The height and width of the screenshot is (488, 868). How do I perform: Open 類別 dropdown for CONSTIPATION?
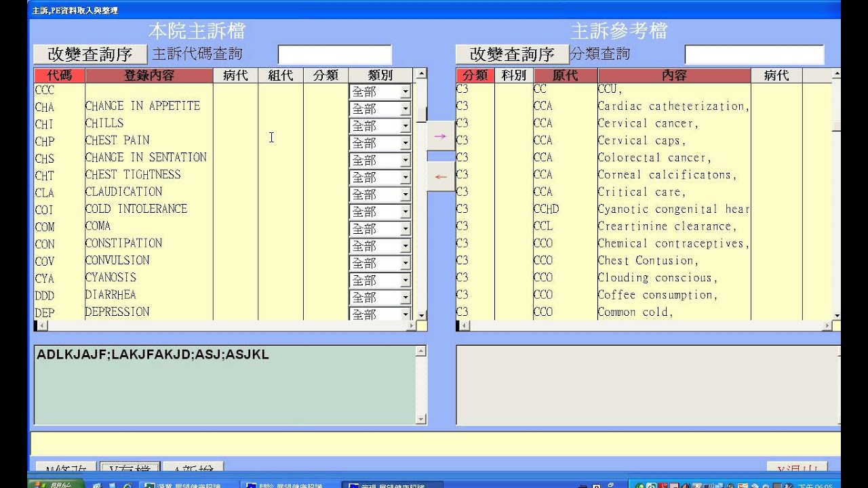pyautogui.click(x=406, y=246)
